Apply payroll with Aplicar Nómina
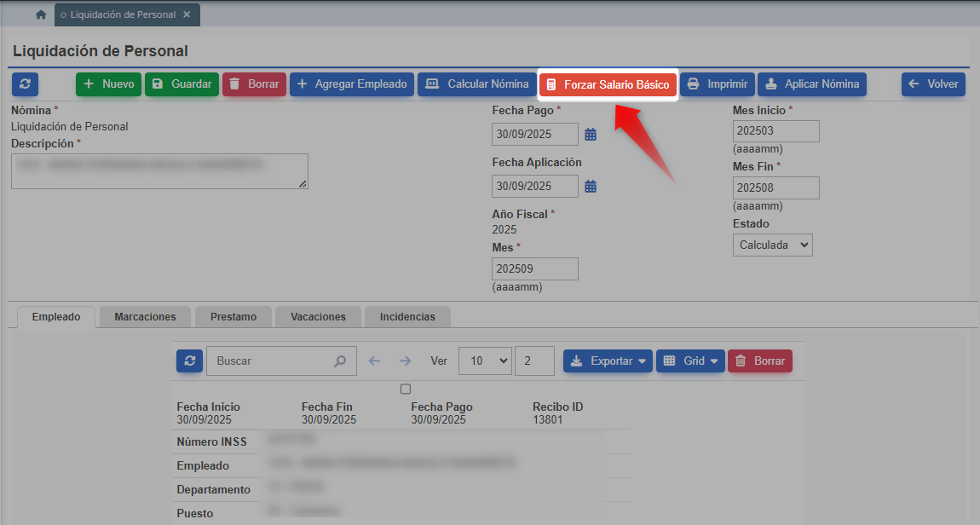The width and height of the screenshot is (980, 525). tap(812, 84)
